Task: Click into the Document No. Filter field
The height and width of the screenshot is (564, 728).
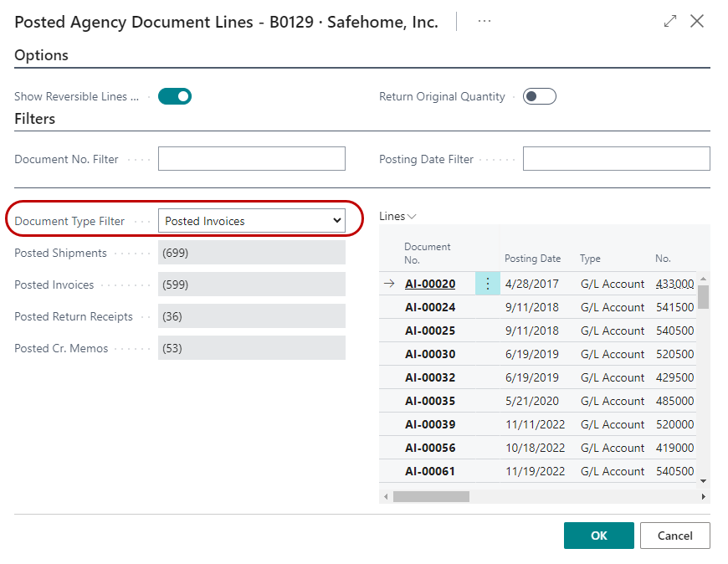Action: coord(252,159)
